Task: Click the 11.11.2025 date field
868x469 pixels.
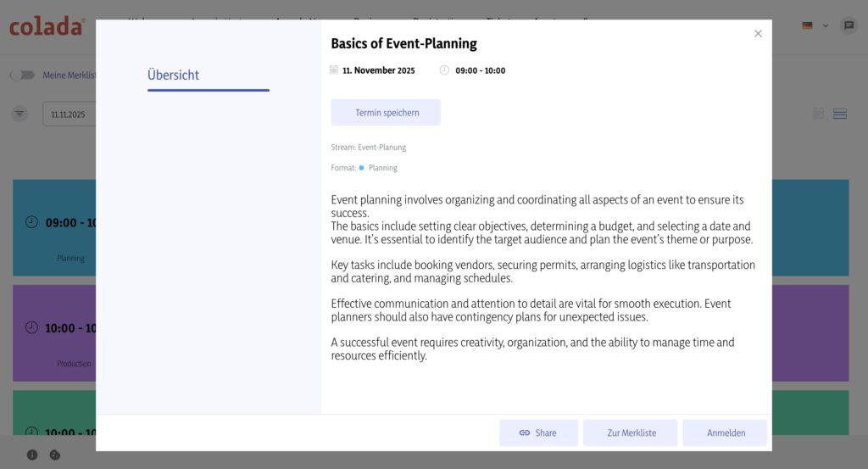Action: click(x=68, y=114)
